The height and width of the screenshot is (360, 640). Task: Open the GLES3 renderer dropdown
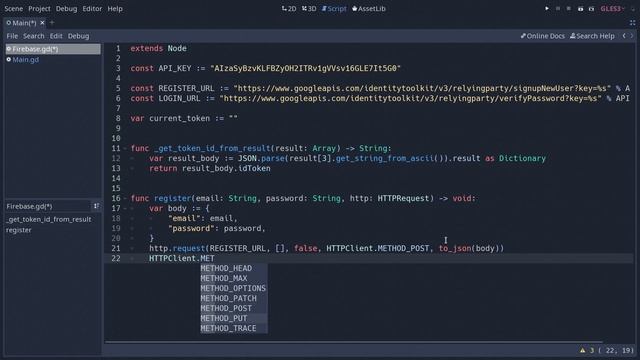pos(612,9)
